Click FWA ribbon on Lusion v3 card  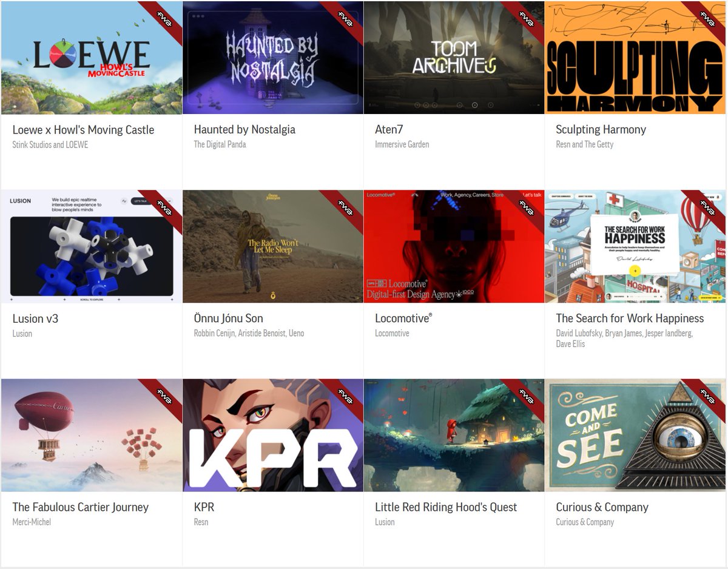(164, 207)
